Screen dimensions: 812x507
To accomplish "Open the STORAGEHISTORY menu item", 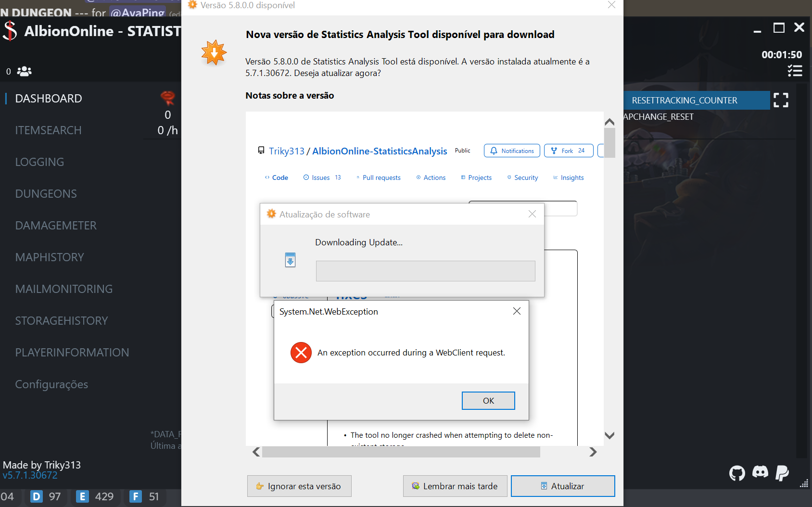I will click(x=62, y=321).
